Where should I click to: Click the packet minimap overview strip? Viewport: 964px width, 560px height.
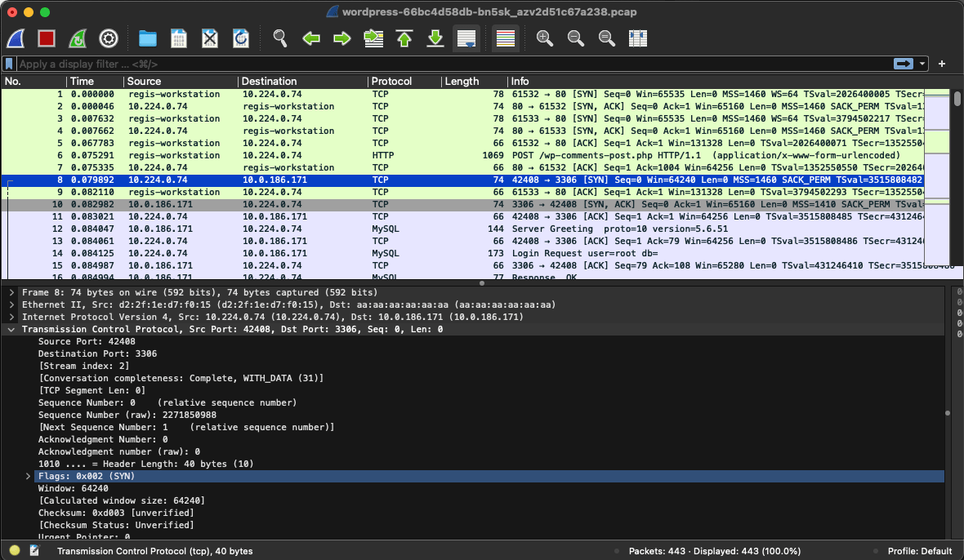[x=937, y=178]
